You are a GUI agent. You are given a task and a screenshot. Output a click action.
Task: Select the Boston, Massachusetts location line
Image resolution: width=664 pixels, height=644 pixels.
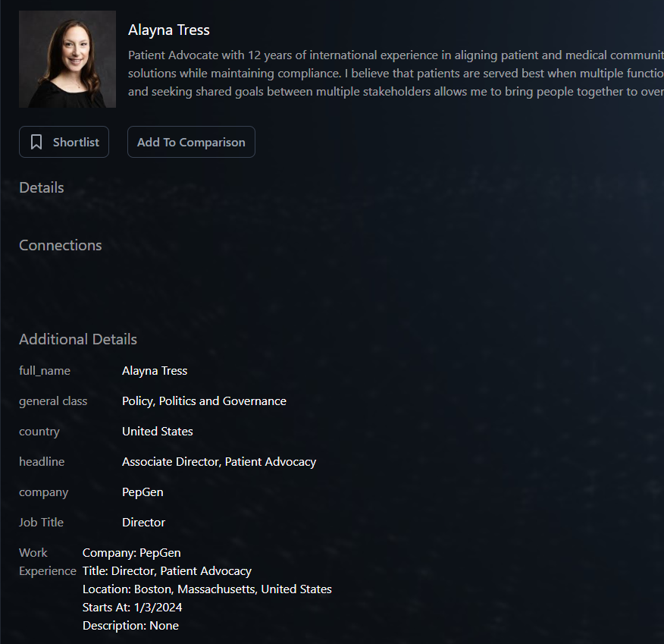click(x=207, y=589)
